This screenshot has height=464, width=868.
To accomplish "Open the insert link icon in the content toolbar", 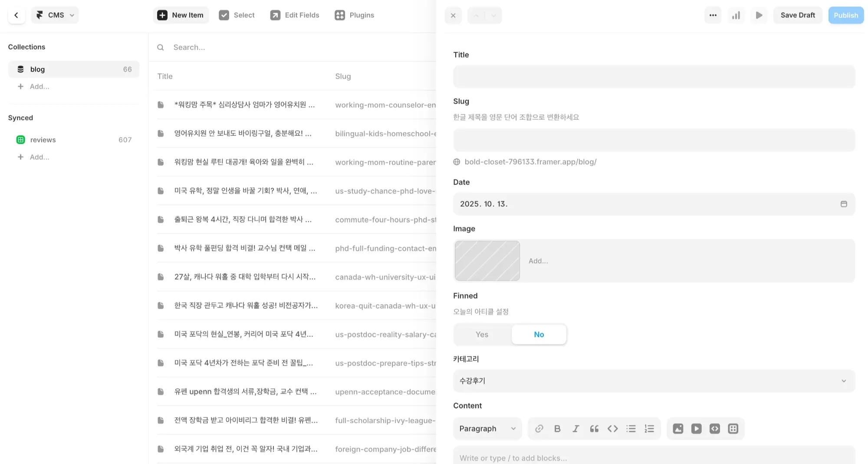I will [539, 428].
